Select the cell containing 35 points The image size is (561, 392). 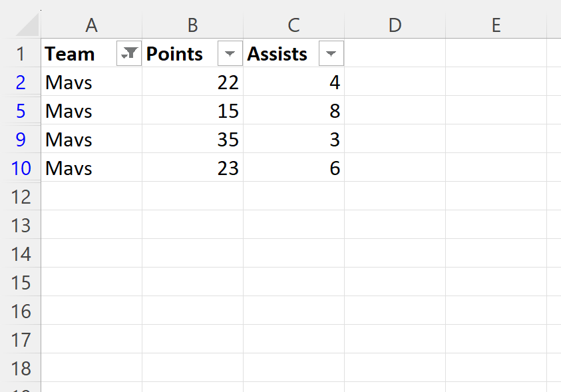(193, 139)
